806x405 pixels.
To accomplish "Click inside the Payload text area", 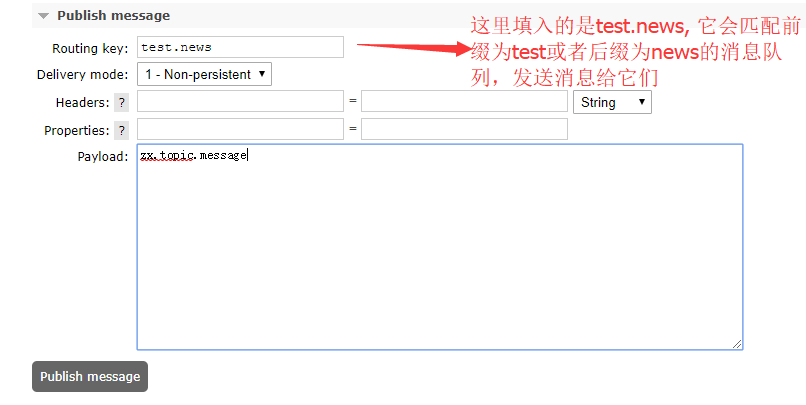I will pyautogui.click(x=439, y=247).
